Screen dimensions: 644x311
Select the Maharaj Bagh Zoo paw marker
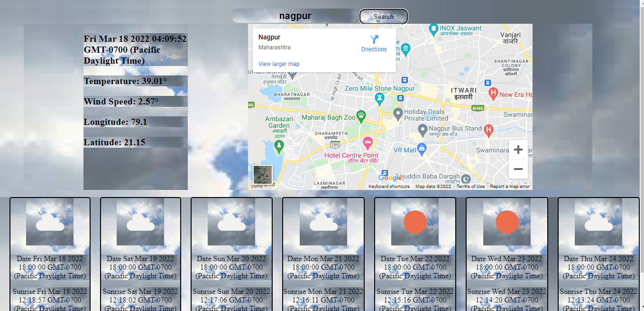tap(361, 115)
